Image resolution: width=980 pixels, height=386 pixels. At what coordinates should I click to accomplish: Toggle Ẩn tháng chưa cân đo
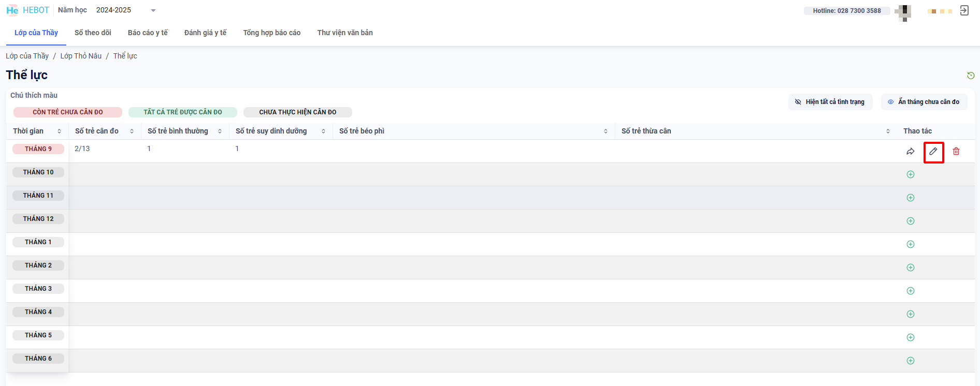(924, 102)
